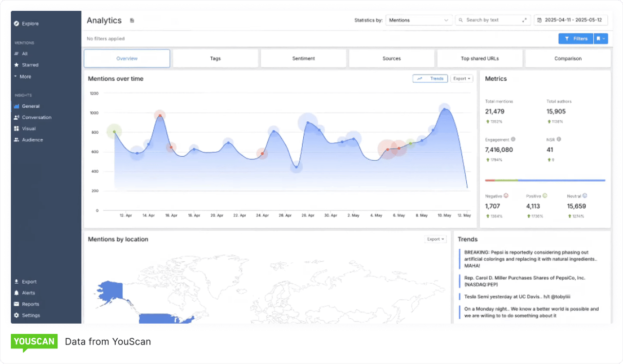This screenshot has width=623, height=364.
Task: Select the Overview tab
Action: 127,58
